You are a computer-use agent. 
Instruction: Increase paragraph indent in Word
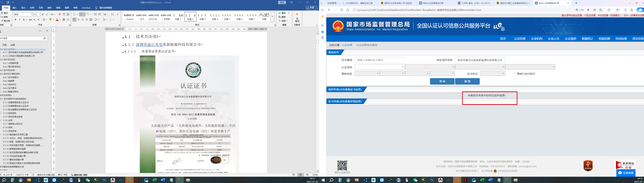tap(99, 14)
